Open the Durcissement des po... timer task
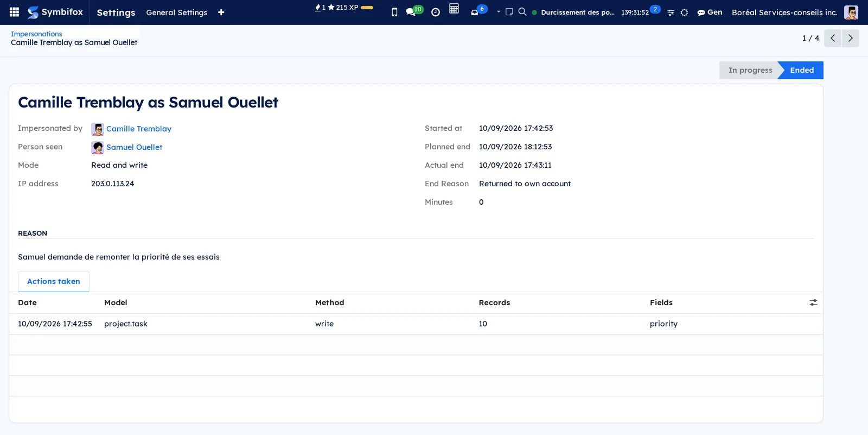Screen dimensions: 868x435 [578, 12]
